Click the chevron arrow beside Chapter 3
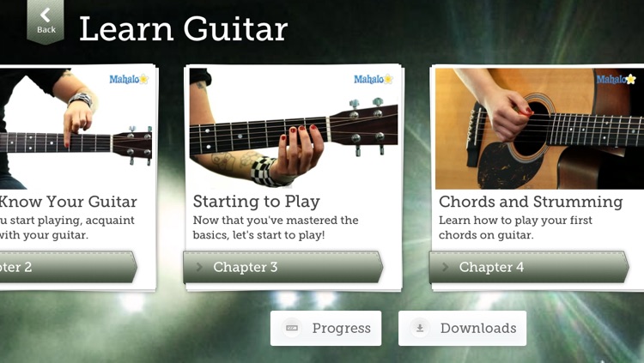 coord(199,268)
